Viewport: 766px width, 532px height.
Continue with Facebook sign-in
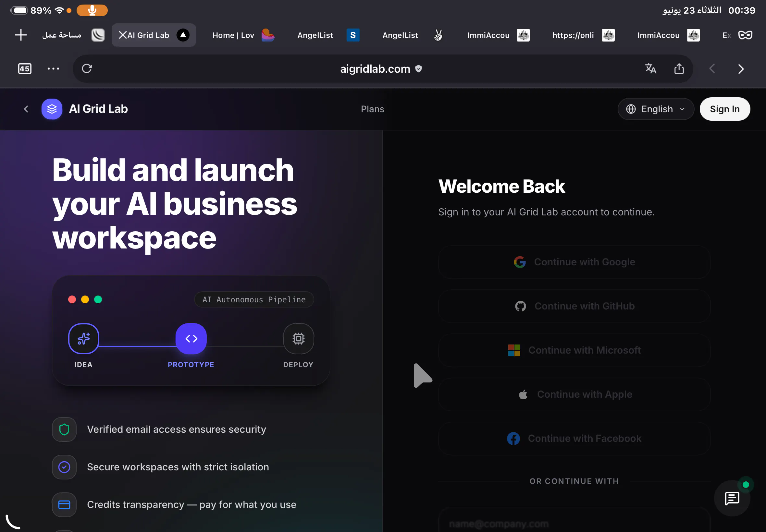click(x=574, y=438)
